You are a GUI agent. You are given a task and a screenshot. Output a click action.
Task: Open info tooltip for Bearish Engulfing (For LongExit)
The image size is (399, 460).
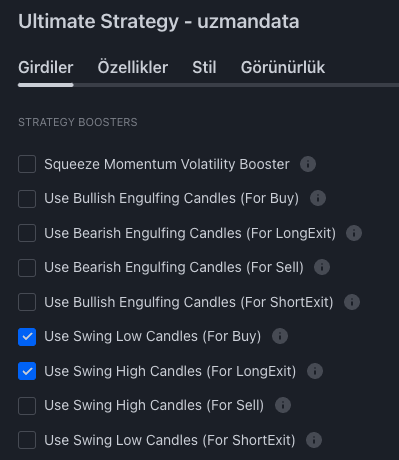pos(354,233)
